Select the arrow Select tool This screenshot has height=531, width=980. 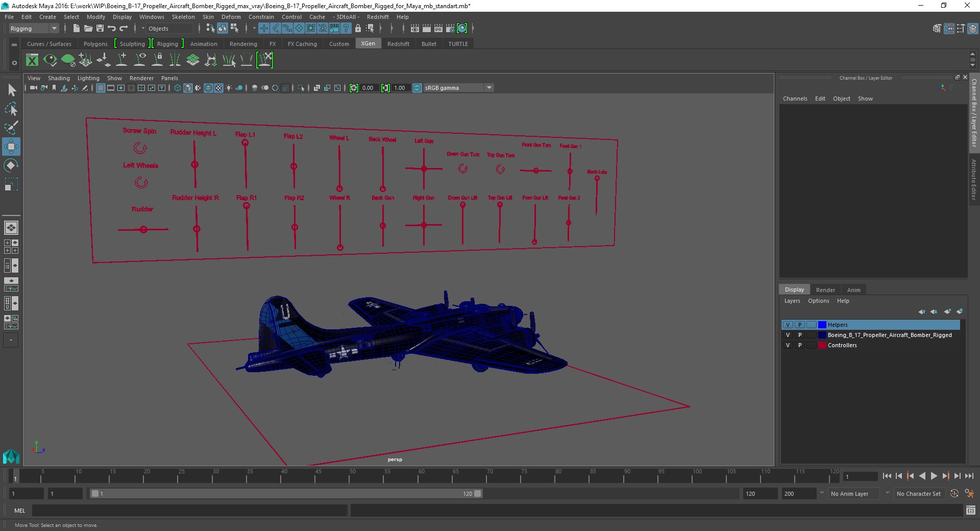coord(11,90)
